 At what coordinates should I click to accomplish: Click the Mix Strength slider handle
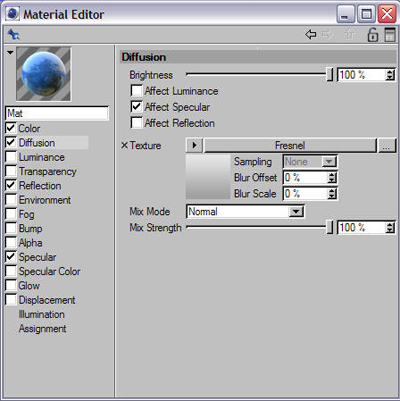coord(329,227)
